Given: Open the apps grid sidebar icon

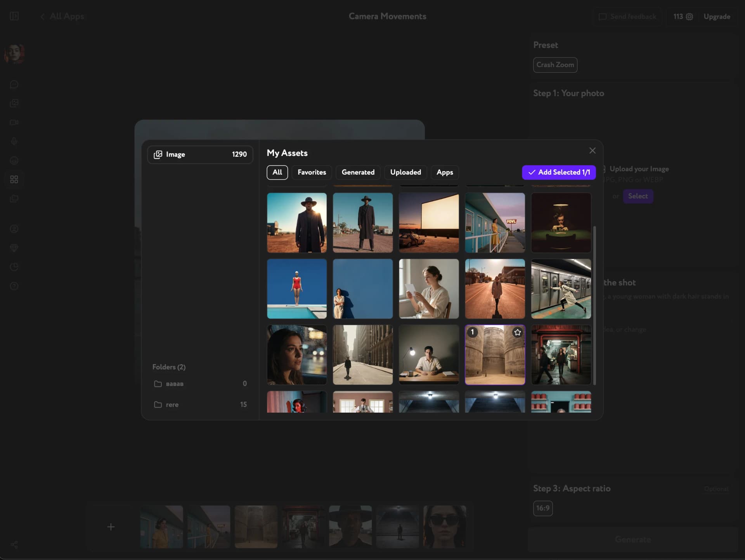Looking at the screenshot, I should point(14,179).
